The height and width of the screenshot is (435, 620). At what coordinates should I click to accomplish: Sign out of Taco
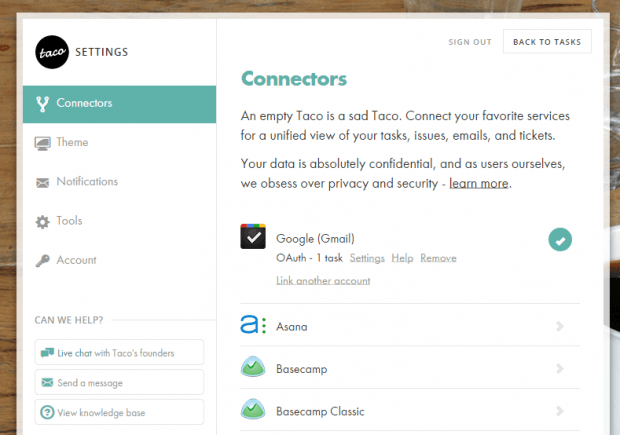coord(469,42)
